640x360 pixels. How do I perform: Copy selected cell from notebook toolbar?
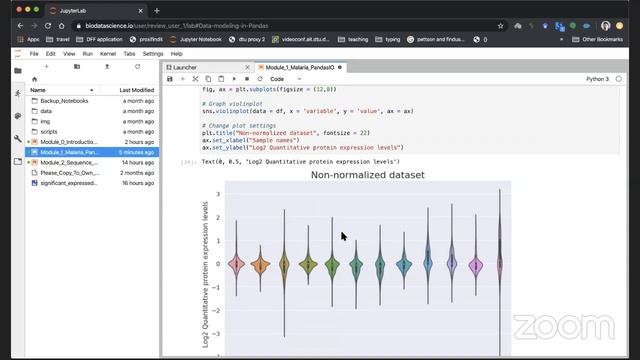(x=208, y=79)
